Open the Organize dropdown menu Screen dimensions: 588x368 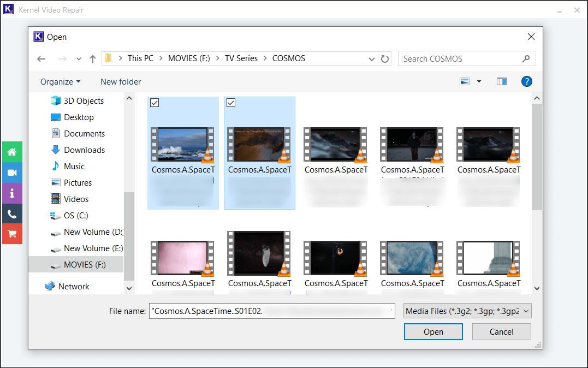pyautogui.click(x=61, y=82)
